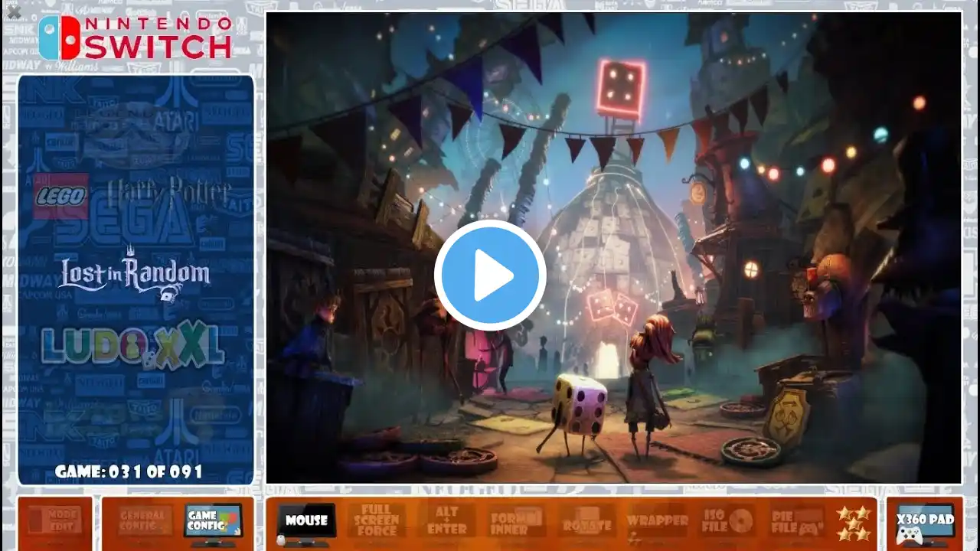Screen dimensions: 980x551
Task: Select the LEGO Harry Potter game logo
Action: coord(132,194)
